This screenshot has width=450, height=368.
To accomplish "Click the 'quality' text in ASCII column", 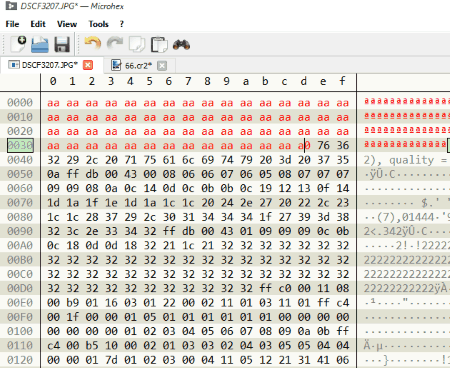I will pyautogui.click(x=412, y=160).
